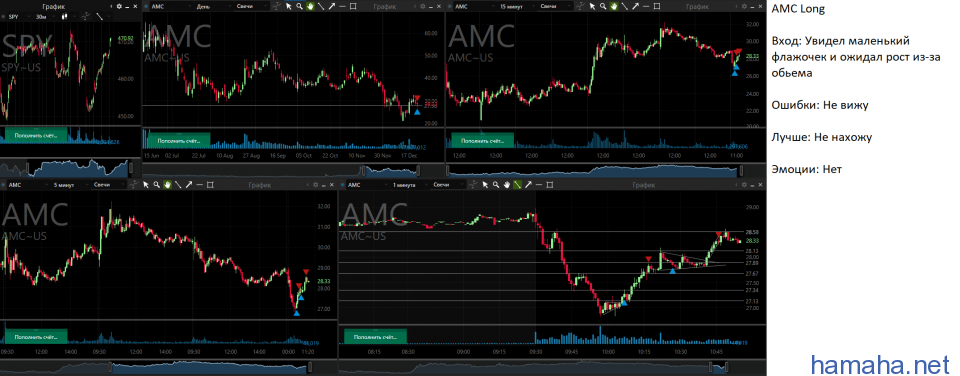Open gear settings of the 15-minute AMC chart

click(x=744, y=6)
